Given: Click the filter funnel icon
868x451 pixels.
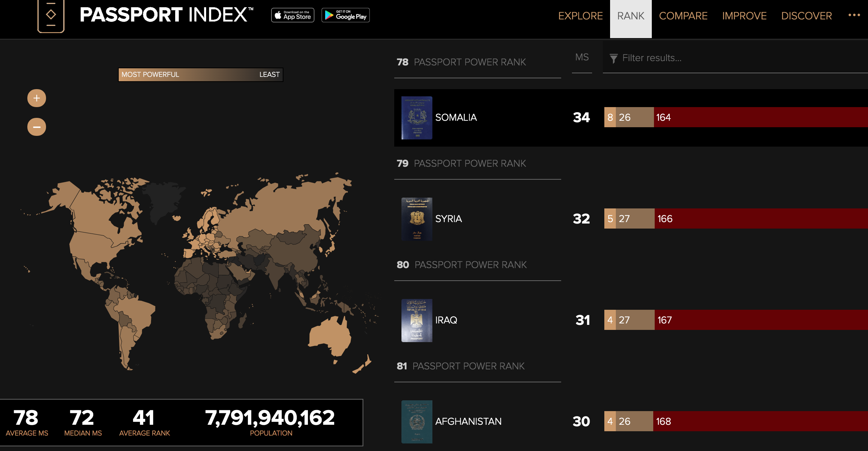Looking at the screenshot, I should pos(614,58).
